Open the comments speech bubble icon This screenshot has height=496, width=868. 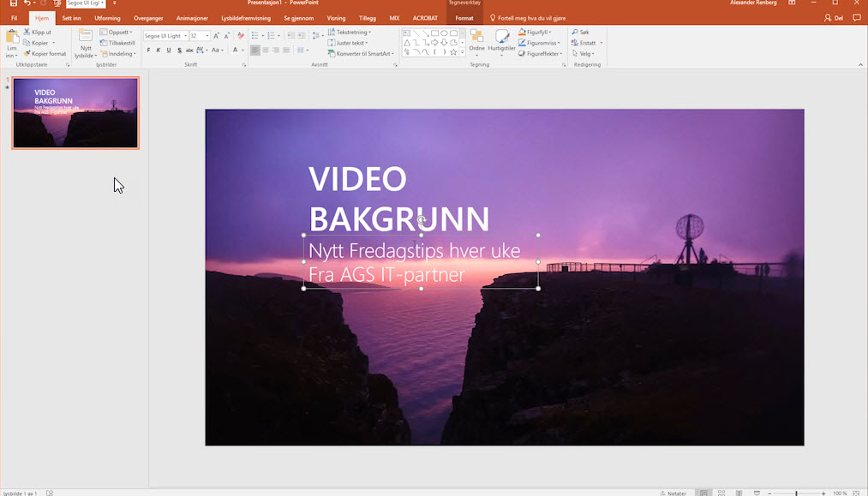856,18
